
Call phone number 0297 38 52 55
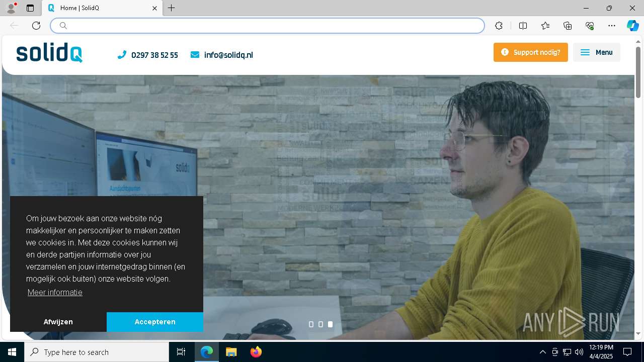coord(154,55)
